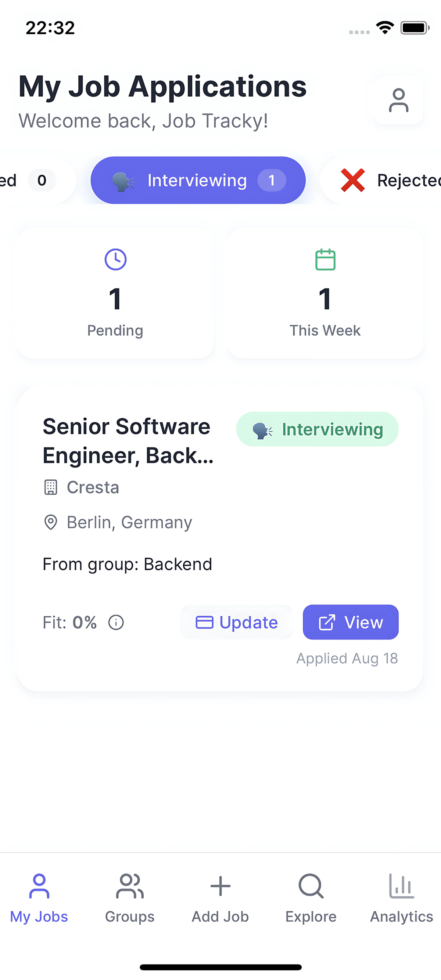Image resolution: width=441 pixels, height=980 pixels.
Task: Tap the clock icon above Pending
Action: 115,259
